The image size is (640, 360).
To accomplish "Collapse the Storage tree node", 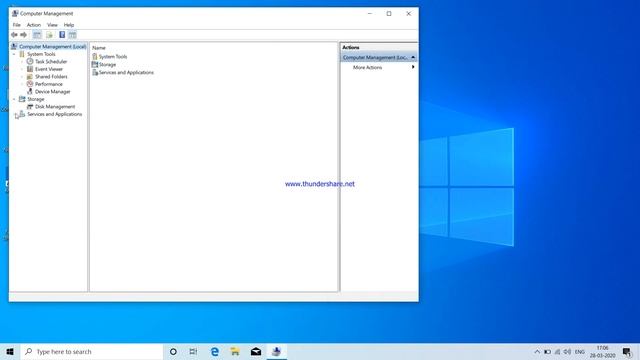I will (x=14, y=99).
